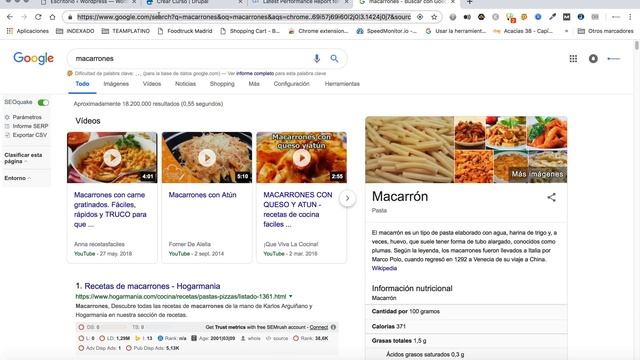Open the Shopping Cart bookmark

(250, 31)
